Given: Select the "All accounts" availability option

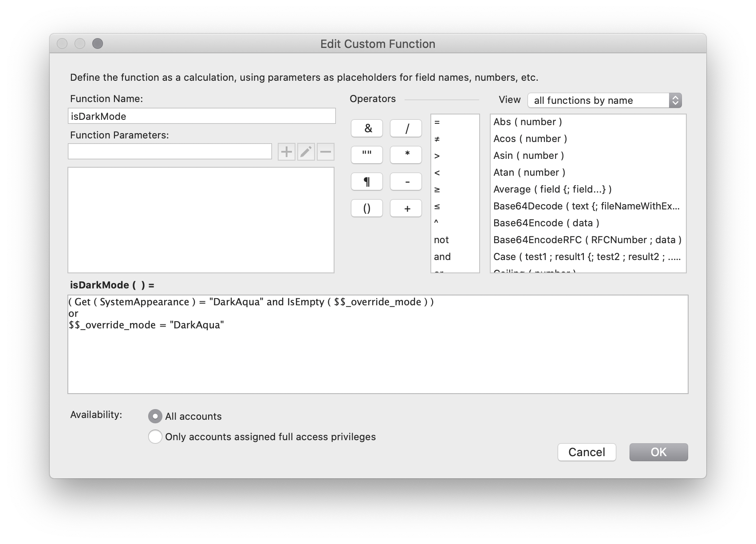Looking at the screenshot, I should coord(155,416).
